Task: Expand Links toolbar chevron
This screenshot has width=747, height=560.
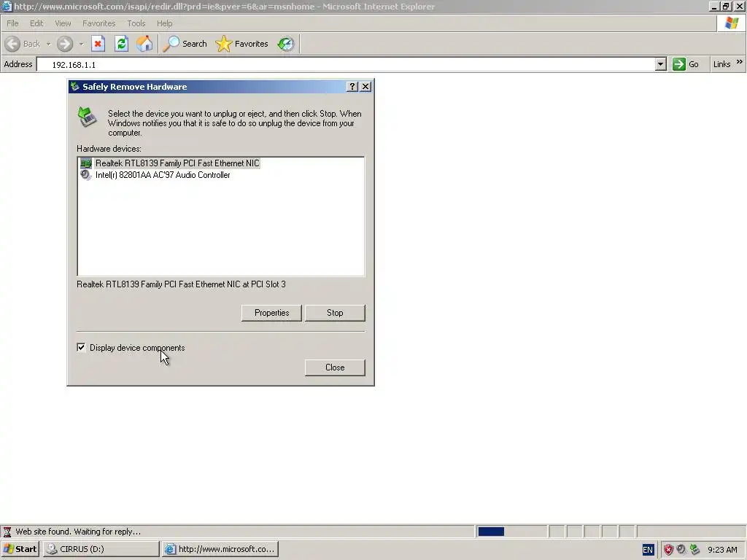Action: (x=740, y=62)
